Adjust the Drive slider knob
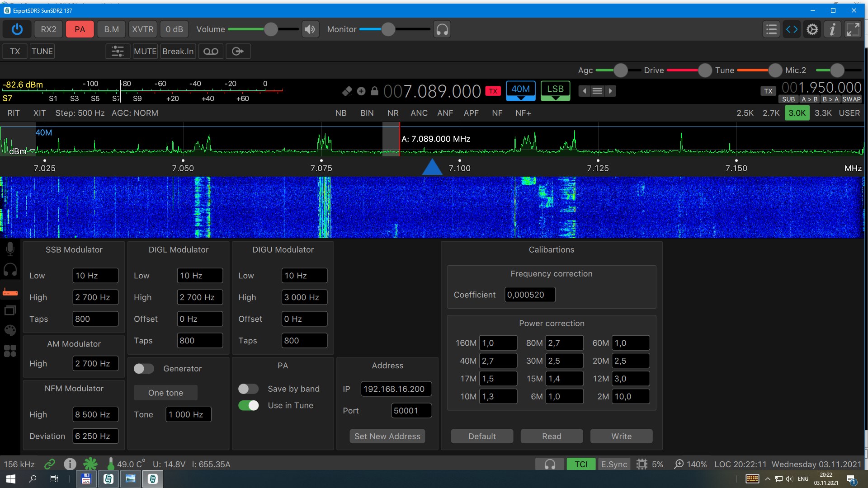This screenshot has width=868, height=488. [x=704, y=70]
